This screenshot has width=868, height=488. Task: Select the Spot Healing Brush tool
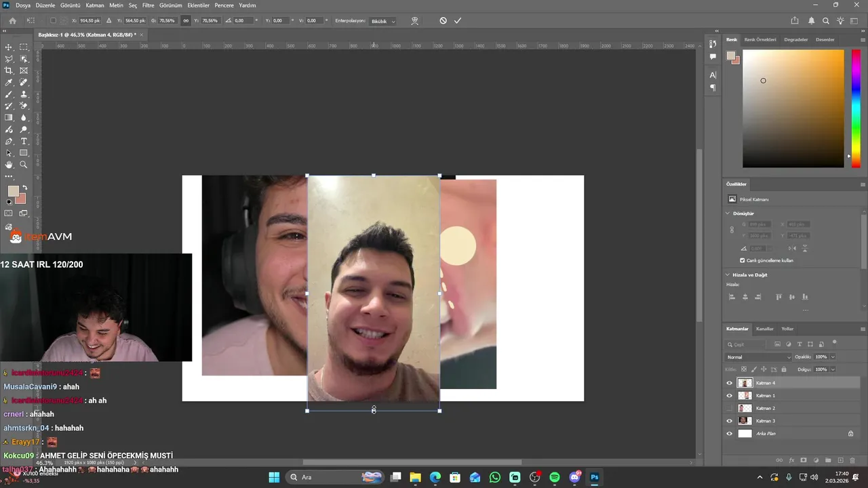tap(24, 83)
